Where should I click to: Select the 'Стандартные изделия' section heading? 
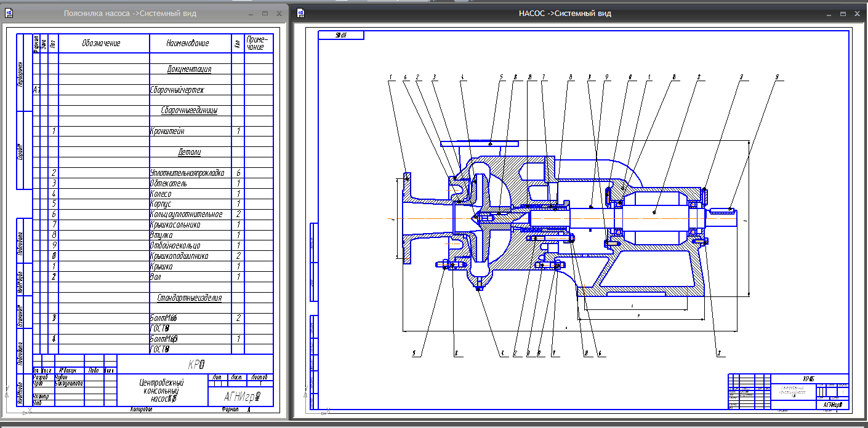tap(189, 297)
